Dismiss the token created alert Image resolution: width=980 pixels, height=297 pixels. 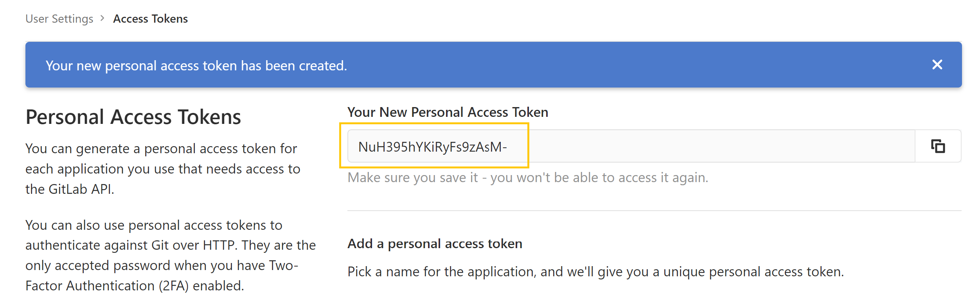coord(937,64)
